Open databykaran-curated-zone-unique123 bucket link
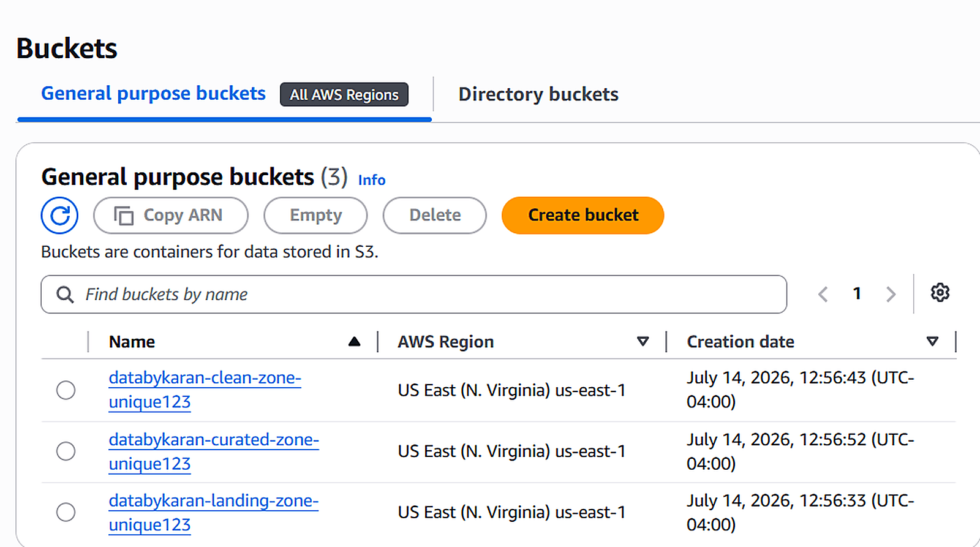The image size is (980, 547). point(214,451)
